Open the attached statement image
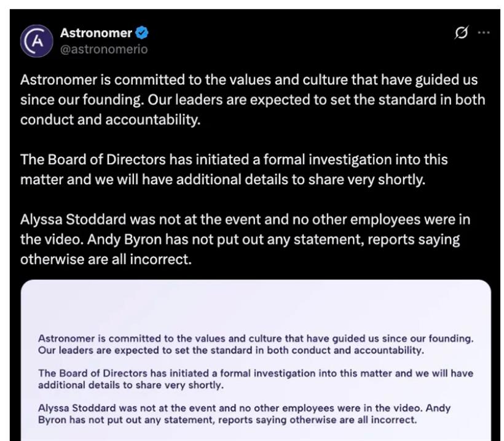The width and height of the screenshot is (504, 441). pyautogui.click(x=256, y=360)
